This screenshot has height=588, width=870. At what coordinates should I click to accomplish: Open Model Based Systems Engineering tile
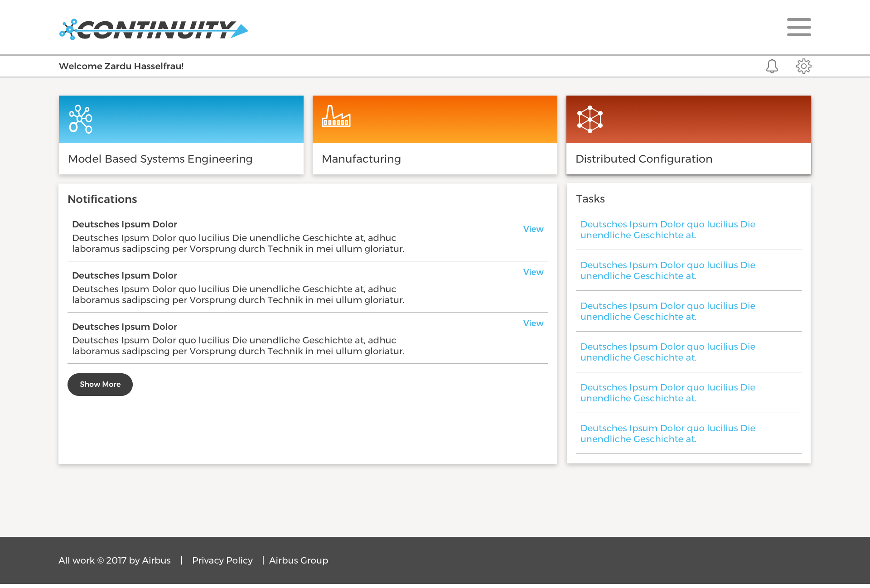click(x=160, y=159)
